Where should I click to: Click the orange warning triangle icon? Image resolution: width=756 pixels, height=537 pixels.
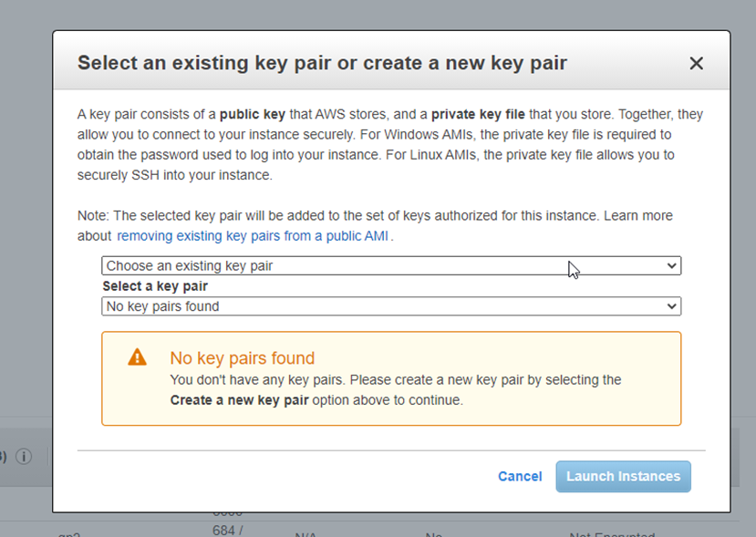[137, 357]
